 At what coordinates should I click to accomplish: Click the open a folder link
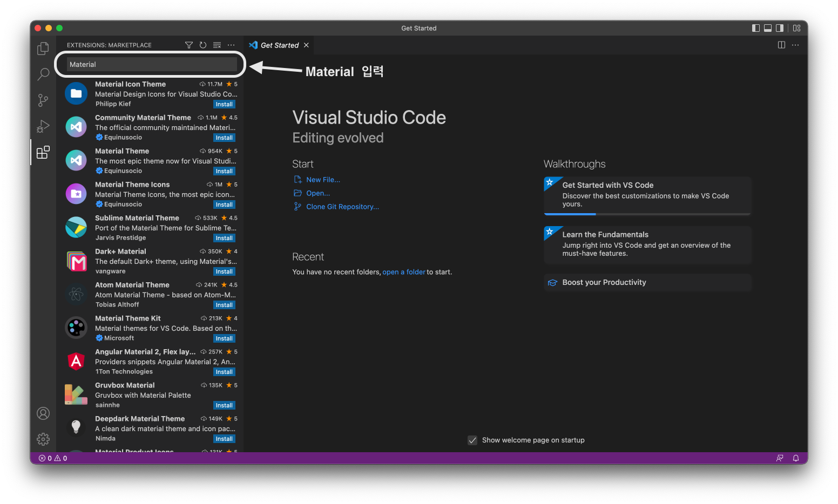404,272
